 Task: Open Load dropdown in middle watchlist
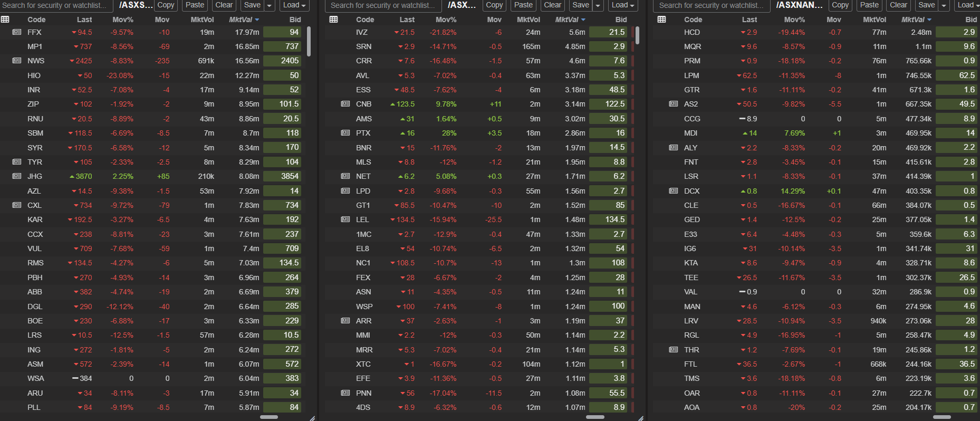(x=623, y=5)
